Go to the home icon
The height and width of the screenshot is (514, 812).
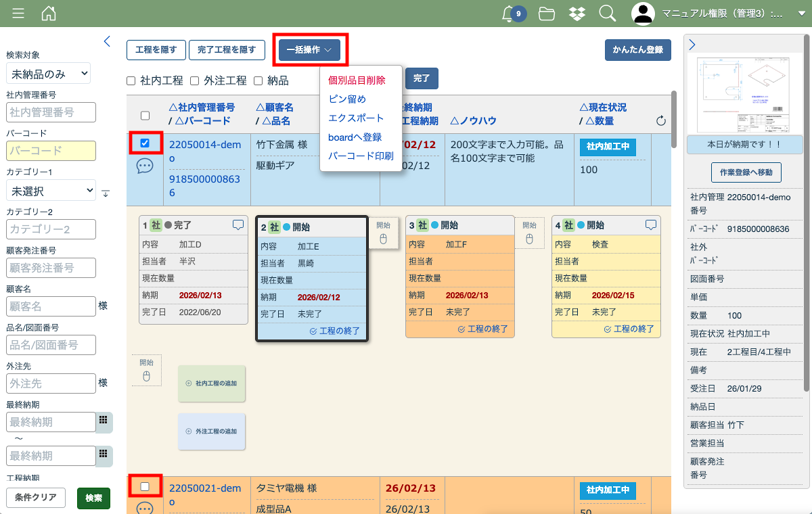coord(49,14)
